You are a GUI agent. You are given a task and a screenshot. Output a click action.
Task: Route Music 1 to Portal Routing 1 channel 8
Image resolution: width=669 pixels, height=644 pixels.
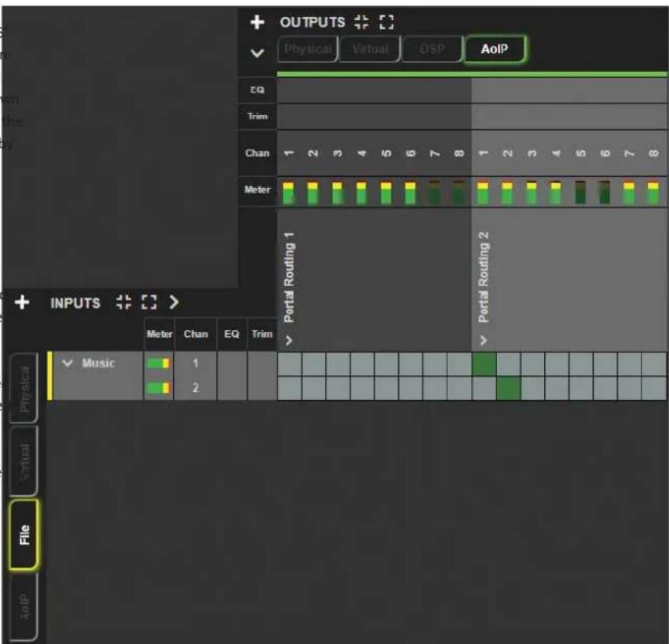(x=459, y=364)
